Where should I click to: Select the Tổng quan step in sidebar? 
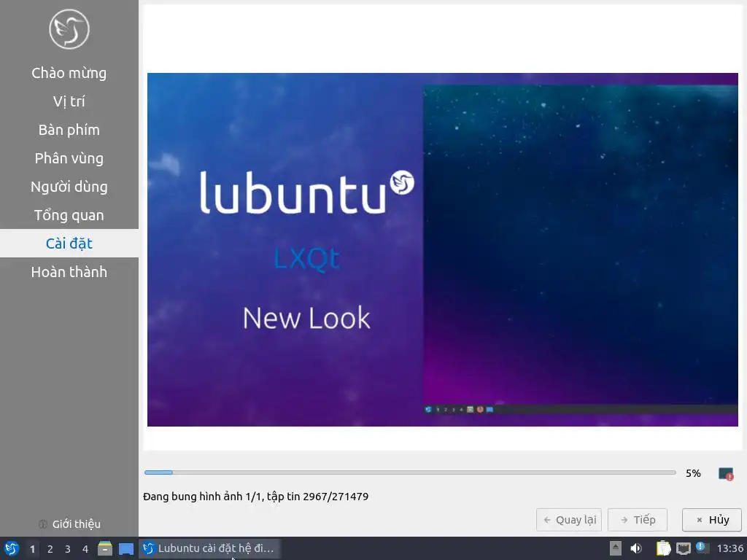click(69, 215)
